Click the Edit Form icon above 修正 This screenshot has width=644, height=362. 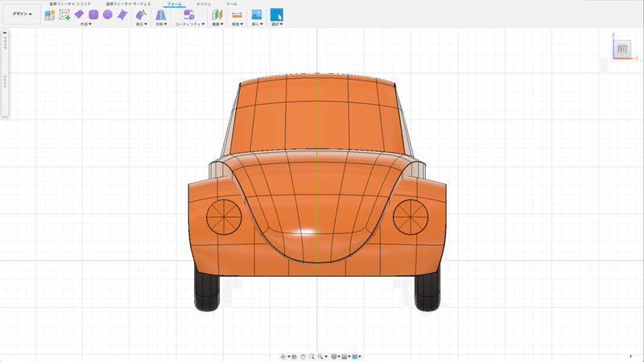(141, 14)
